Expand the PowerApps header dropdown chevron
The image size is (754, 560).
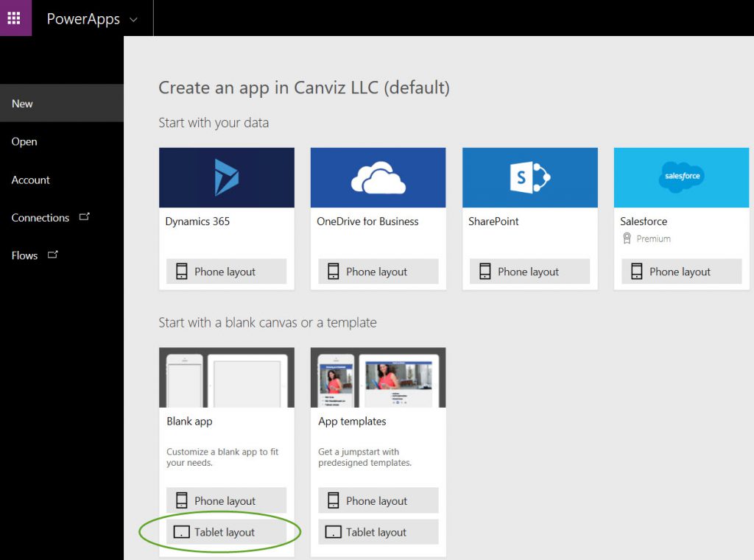(133, 20)
